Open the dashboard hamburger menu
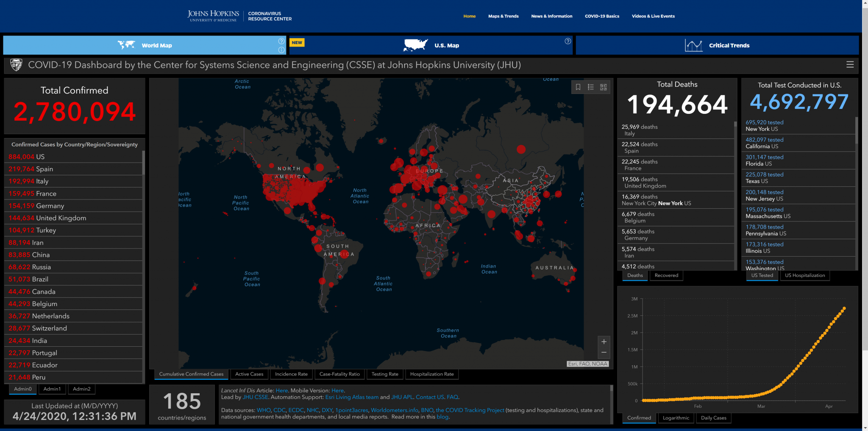 (850, 65)
